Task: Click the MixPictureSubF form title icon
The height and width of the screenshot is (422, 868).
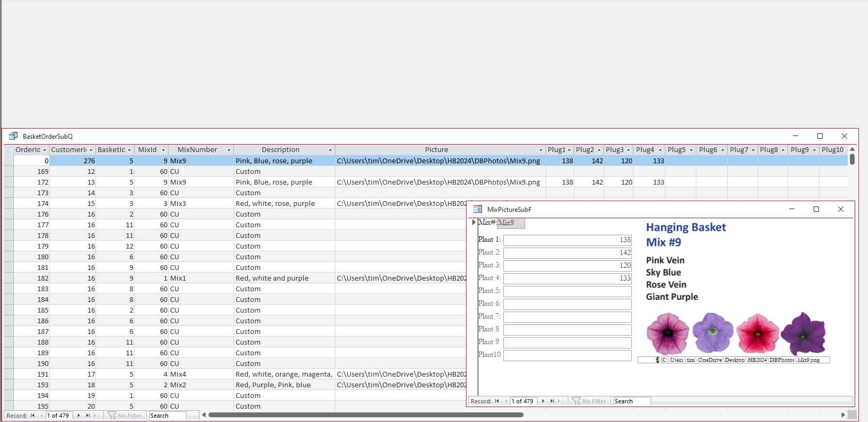Action: click(x=478, y=210)
